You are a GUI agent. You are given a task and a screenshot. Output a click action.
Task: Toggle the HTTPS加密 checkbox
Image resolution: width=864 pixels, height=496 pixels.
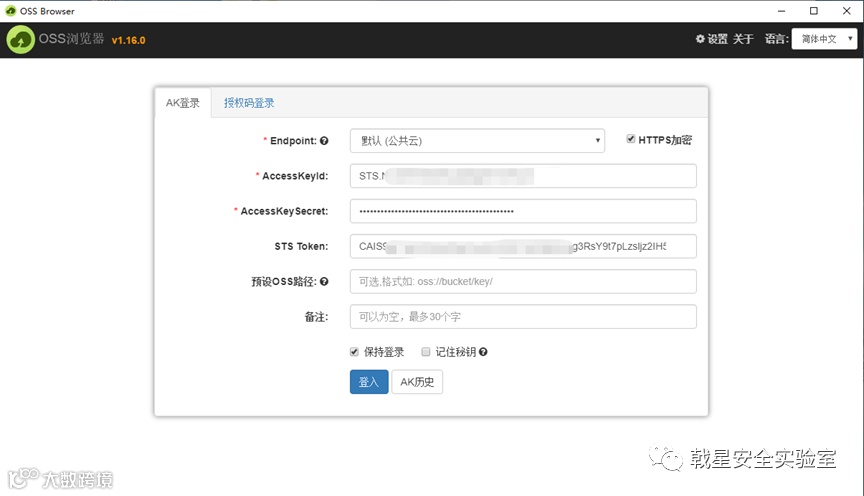[x=630, y=139]
